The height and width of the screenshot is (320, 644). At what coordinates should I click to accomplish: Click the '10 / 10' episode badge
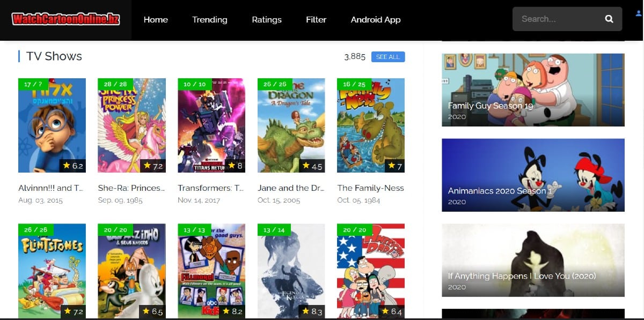pos(194,84)
